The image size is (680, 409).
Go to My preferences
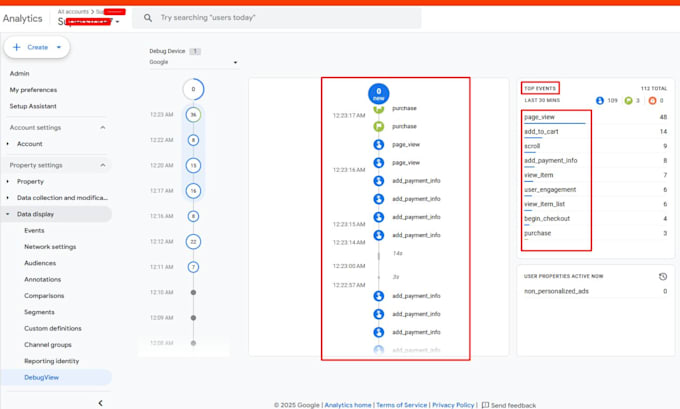pos(33,90)
